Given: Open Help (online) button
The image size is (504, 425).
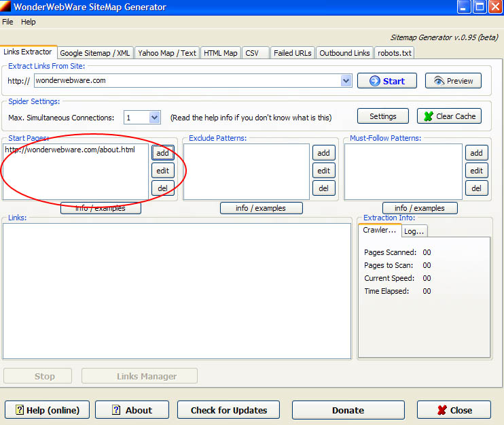Looking at the screenshot, I should 48,410.
